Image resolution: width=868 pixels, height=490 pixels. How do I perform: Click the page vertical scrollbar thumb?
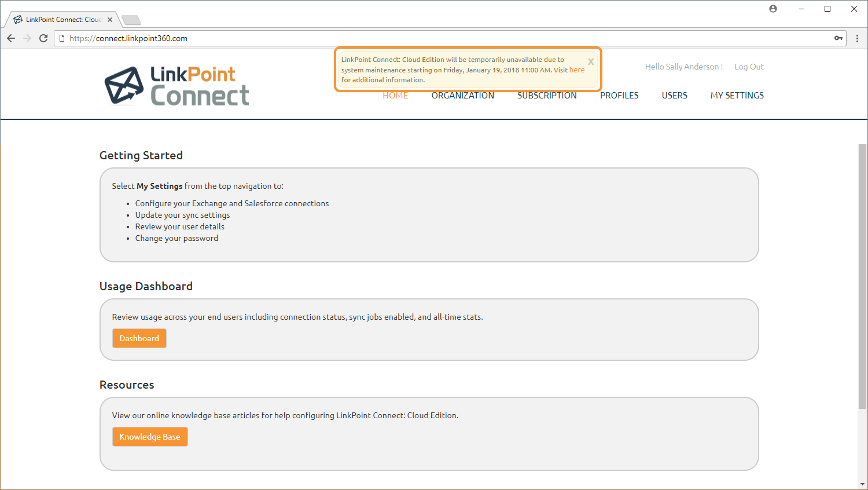tap(863, 277)
